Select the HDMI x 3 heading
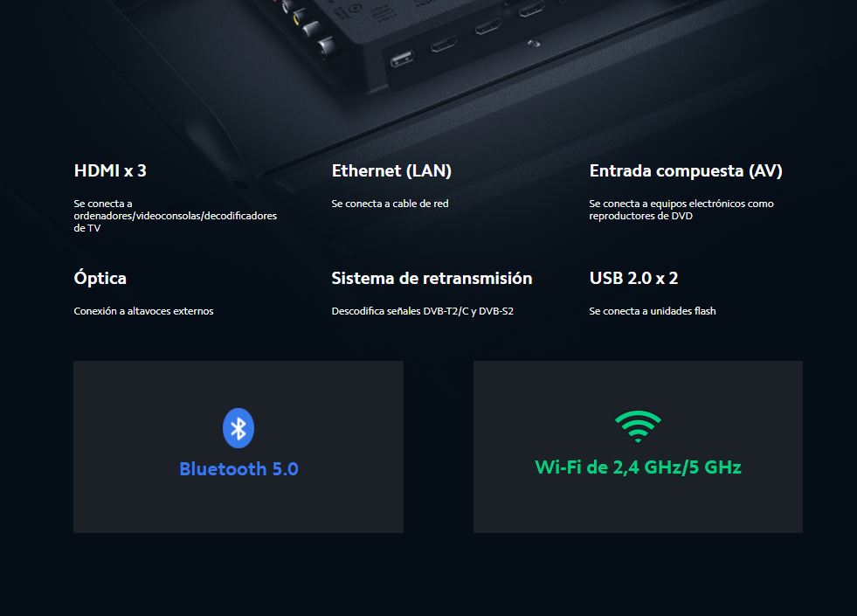Viewport: 857px width, 616px height. 110,170
